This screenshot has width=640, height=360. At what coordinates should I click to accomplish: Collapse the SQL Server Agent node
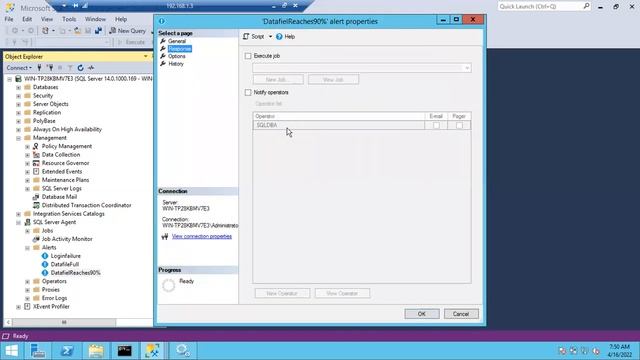pos(18,222)
